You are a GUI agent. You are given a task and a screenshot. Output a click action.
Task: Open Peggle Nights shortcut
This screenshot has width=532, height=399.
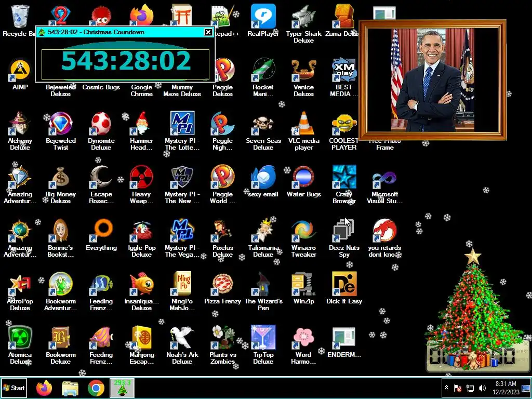tap(222, 124)
